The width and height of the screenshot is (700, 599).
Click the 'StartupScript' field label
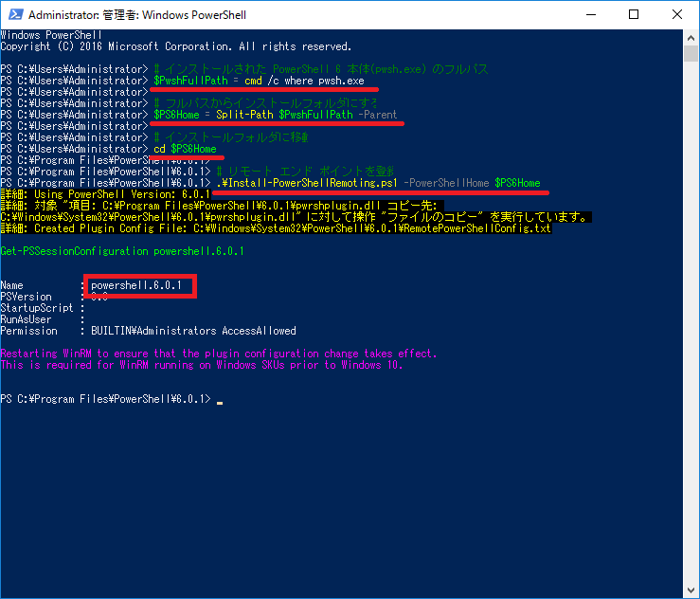37,308
